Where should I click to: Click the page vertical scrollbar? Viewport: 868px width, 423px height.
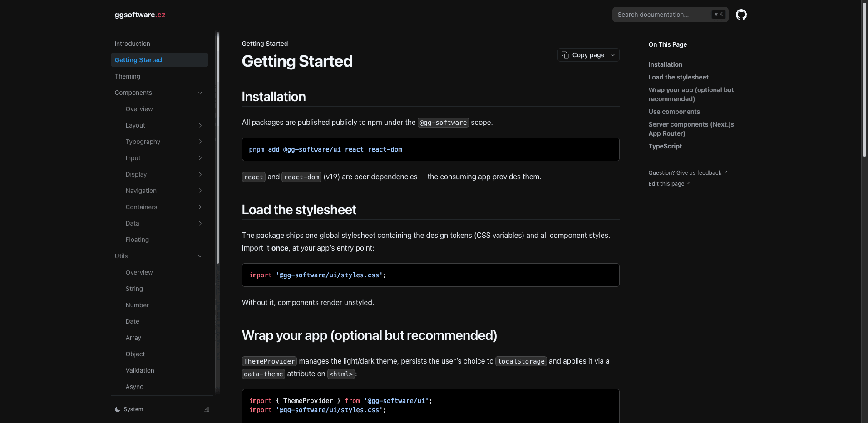point(864,79)
